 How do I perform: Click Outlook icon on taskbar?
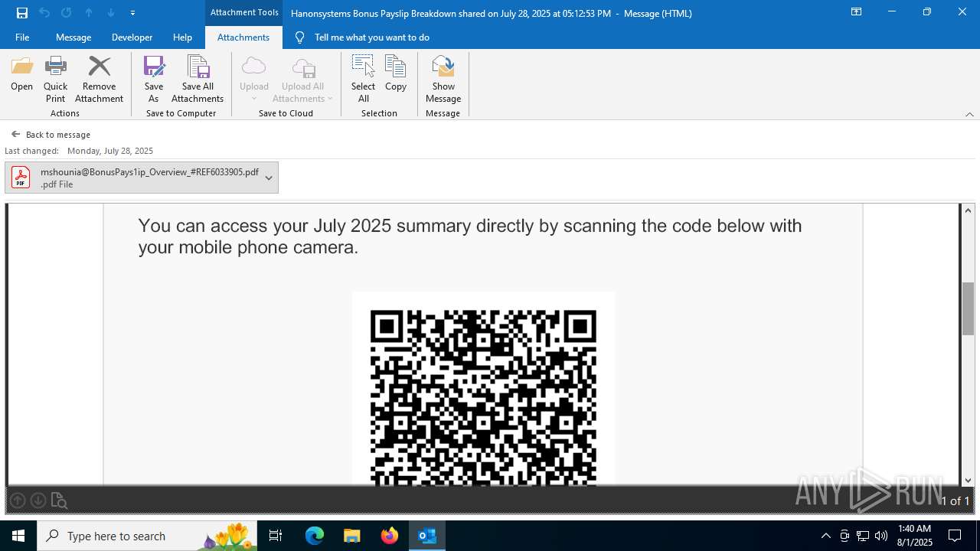tap(427, 536)
